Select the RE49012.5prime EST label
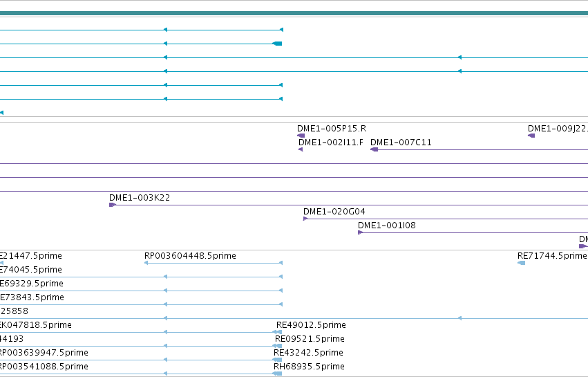Screen dimensions: 588x377 click(x=311, y=325)
